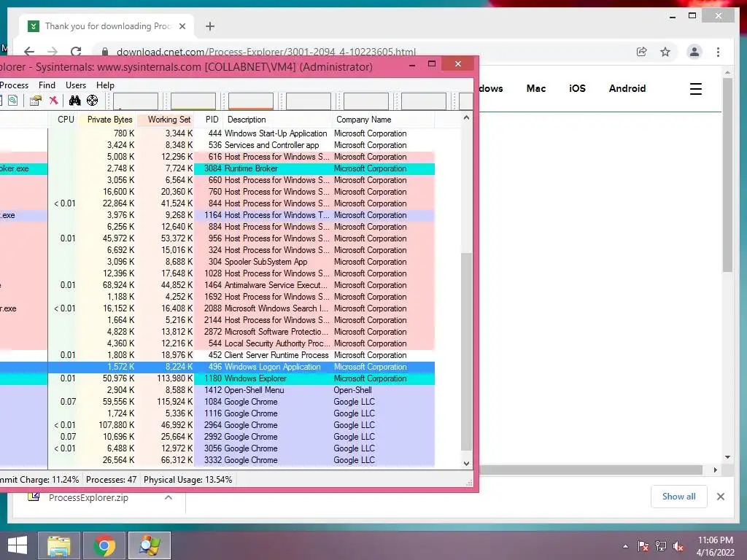747x560 pixels.
Task: Open the CNET hamburger menu
Action: point(695,88)
